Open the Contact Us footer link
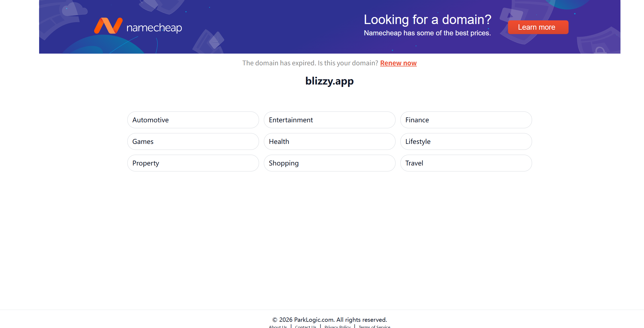This screenshot has height=328, width=644. tap(306, 326)
